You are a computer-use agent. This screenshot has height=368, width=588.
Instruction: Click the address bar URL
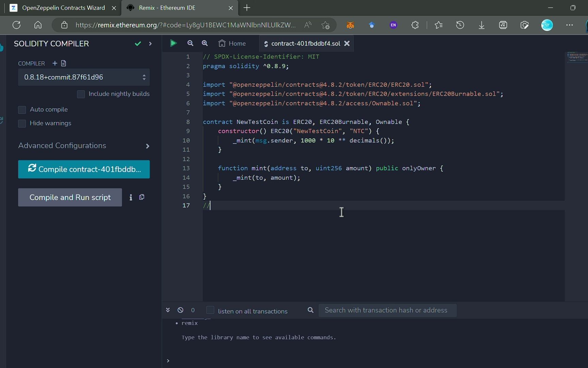click(185, 25)
